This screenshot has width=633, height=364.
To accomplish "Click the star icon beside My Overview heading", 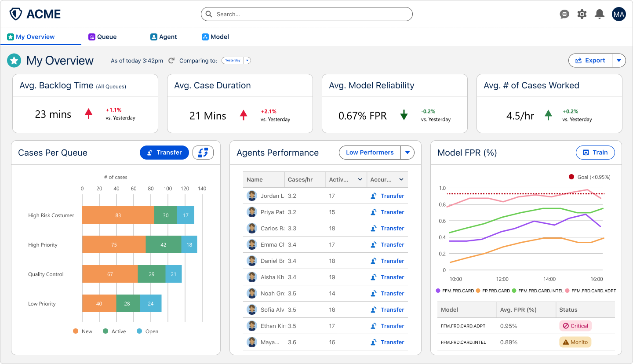I will pyautogui.click(x=14, y=61).
